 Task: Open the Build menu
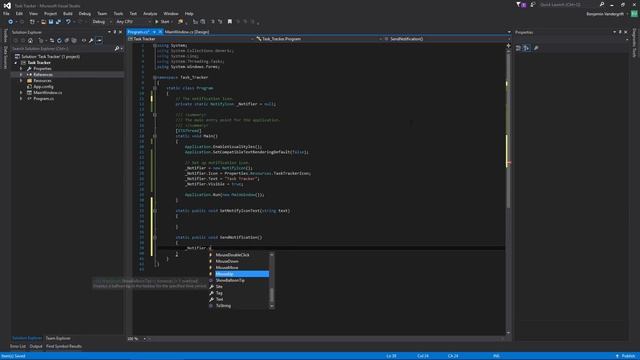[x=68, y=13]
